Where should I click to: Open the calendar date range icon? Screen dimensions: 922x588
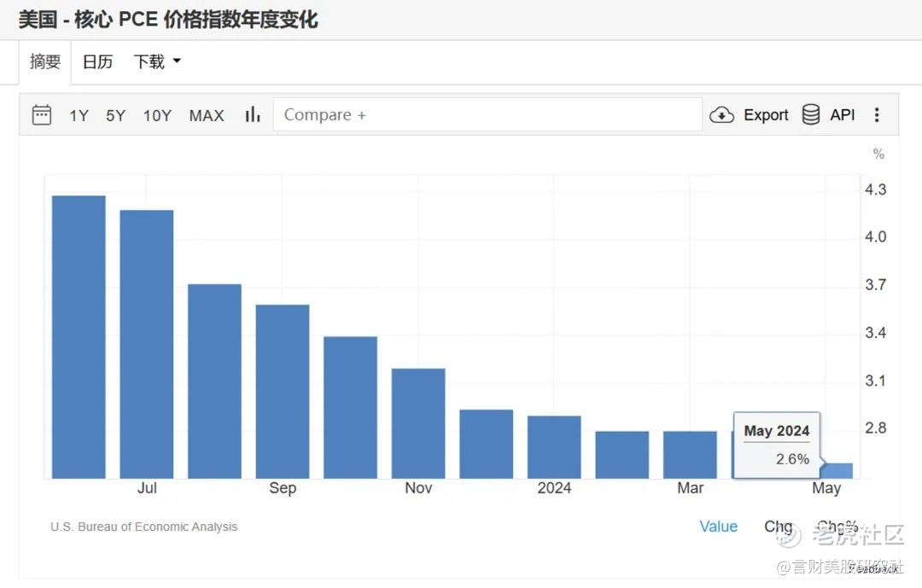click(x=41, y=114)
